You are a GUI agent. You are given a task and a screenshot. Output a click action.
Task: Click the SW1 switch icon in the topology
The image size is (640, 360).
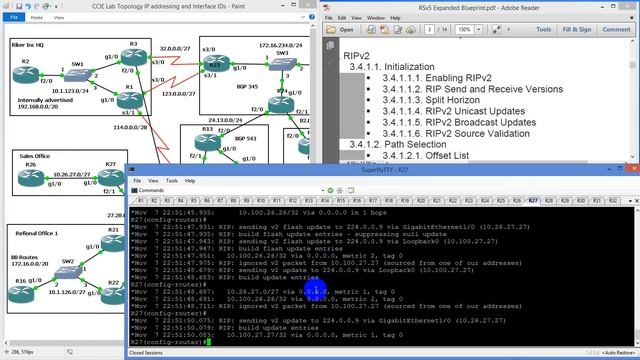(x=78, y=75)
